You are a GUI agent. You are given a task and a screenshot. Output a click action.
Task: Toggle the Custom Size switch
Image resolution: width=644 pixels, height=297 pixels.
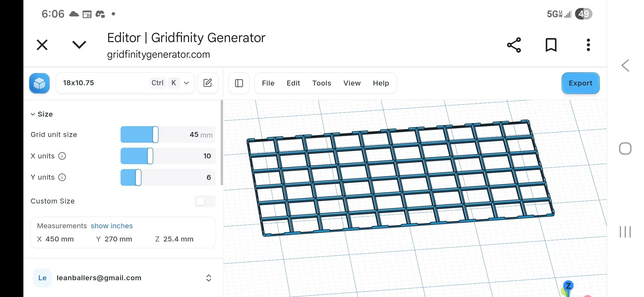coord(205,201)
